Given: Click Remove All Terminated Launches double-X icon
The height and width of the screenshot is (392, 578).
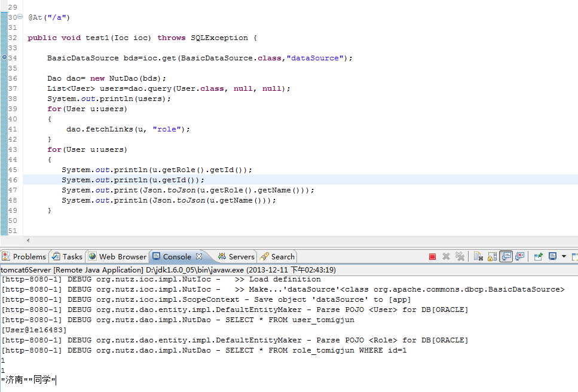Looking at the screenshot, I should [x=460, y=256].
